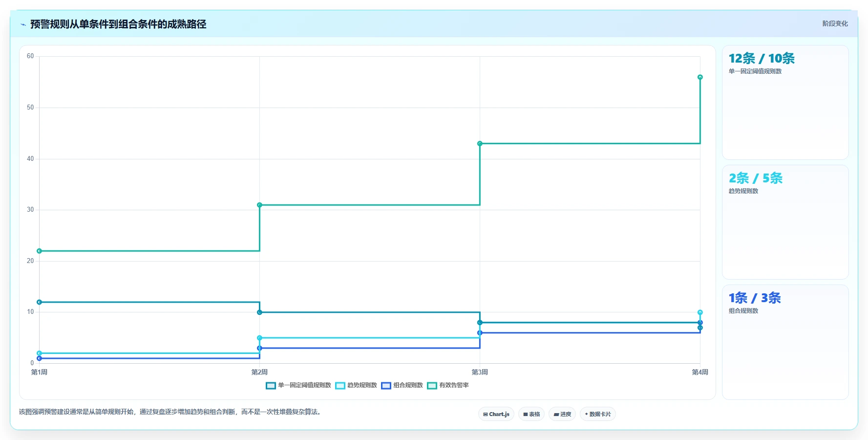Click the 有效告警率 data point at 第2周 (31)
The image size is (868, 440).
[259, 205]
